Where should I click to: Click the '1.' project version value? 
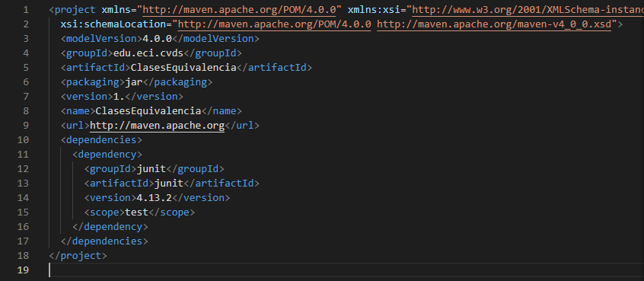tap(119, 97)
